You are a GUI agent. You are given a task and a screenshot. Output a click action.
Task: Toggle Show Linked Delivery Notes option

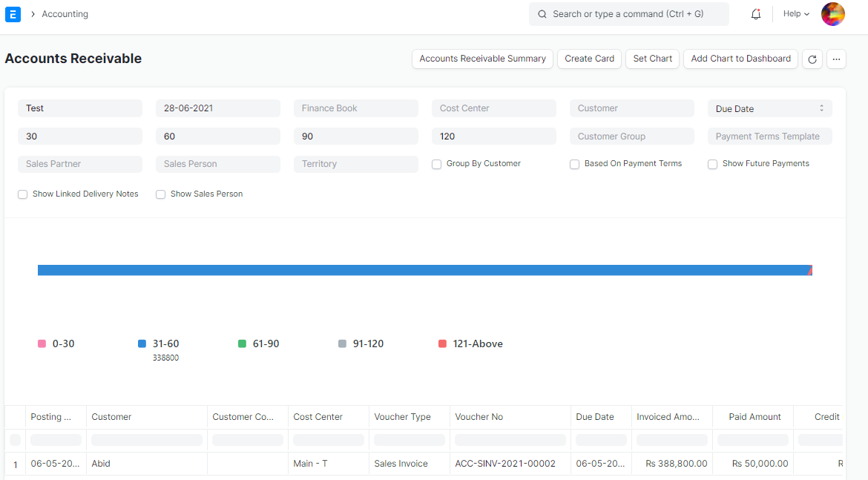pyautogui.click(x=22, y=194)
